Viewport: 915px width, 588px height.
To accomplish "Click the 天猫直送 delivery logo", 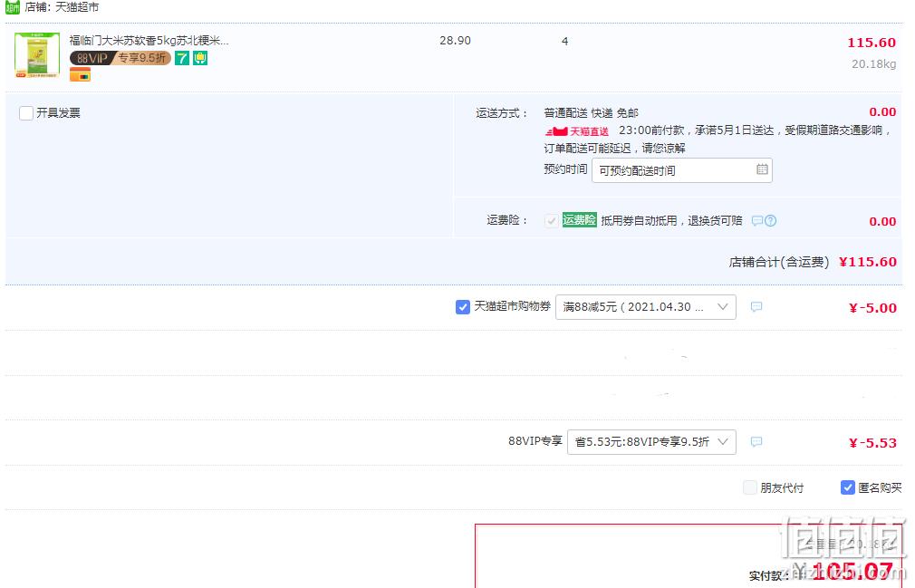I will 577,131.
